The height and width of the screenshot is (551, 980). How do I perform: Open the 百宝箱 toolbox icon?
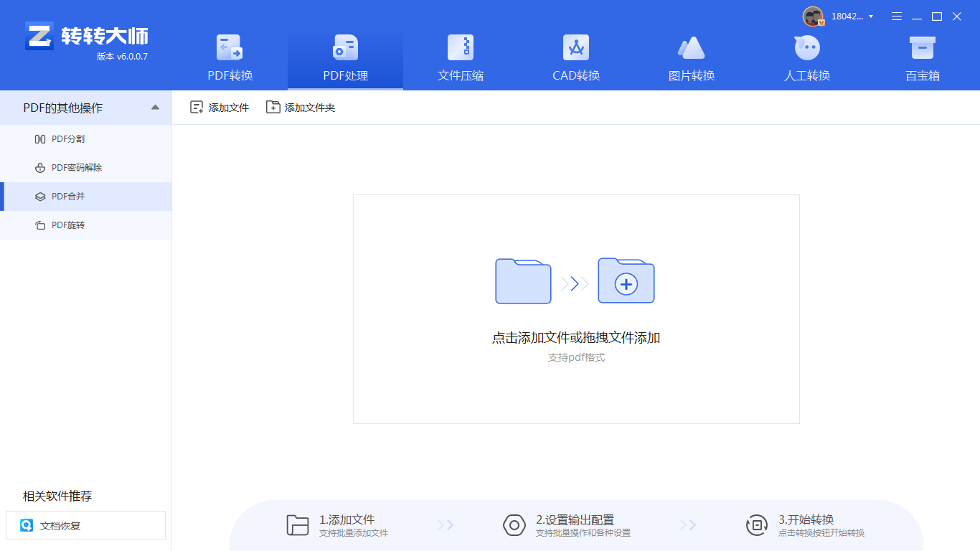pyautogui.click(x=922, y=48)
